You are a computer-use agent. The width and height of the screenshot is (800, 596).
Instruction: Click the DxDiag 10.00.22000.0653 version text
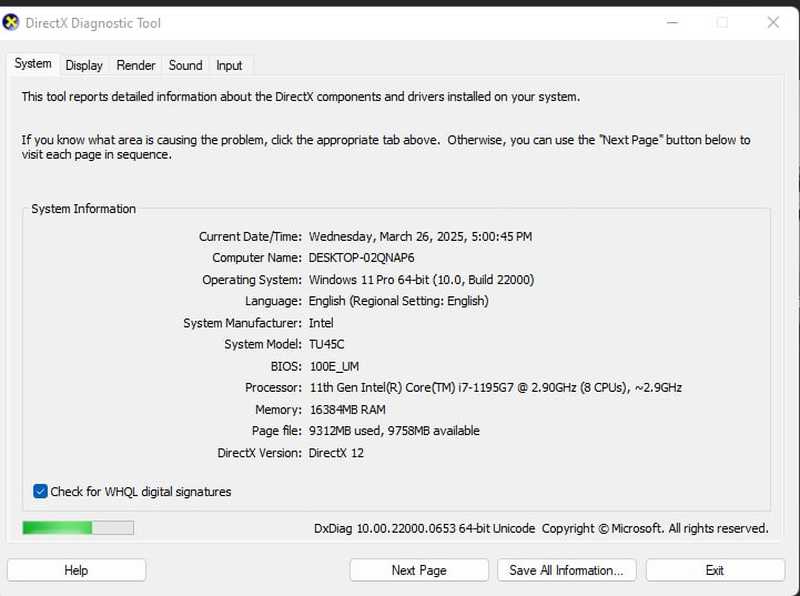pyautogui.click(x=424, y=529)
